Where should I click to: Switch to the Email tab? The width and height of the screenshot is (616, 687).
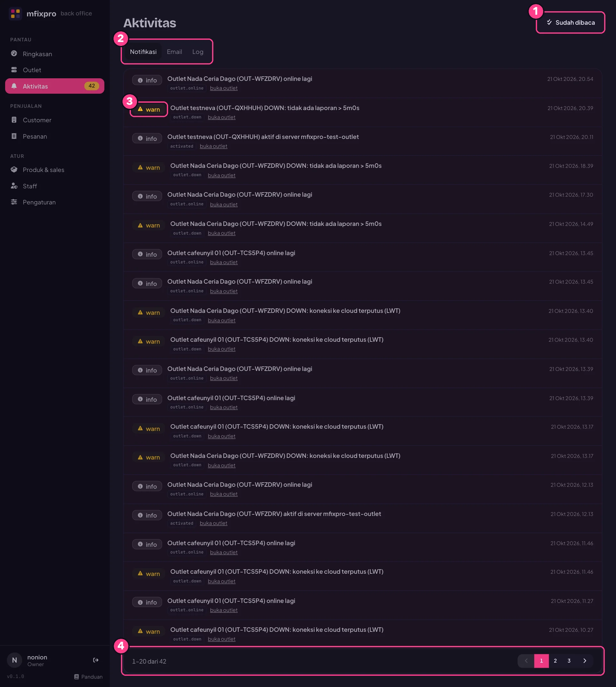pyautogui.click(x=174, y=52)
